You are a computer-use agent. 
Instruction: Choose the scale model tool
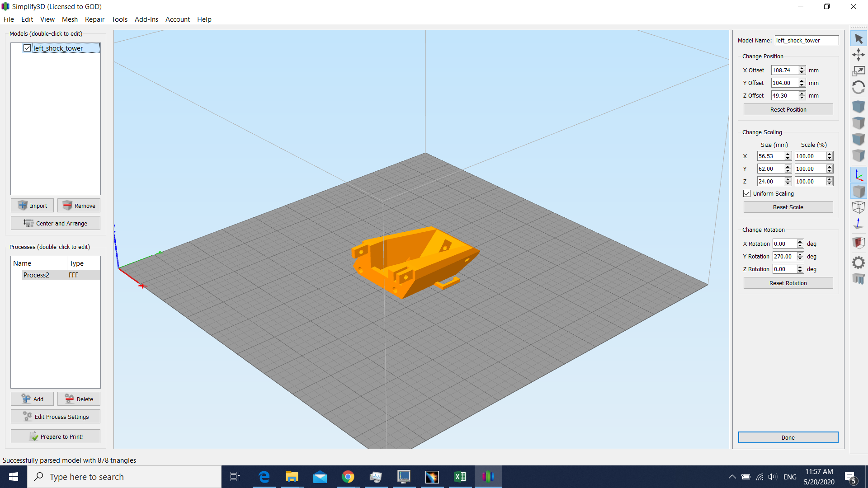859,71
